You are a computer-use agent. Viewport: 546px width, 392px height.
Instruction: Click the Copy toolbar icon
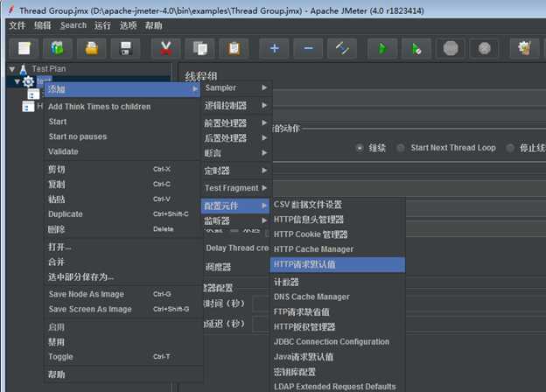point(199,48)
